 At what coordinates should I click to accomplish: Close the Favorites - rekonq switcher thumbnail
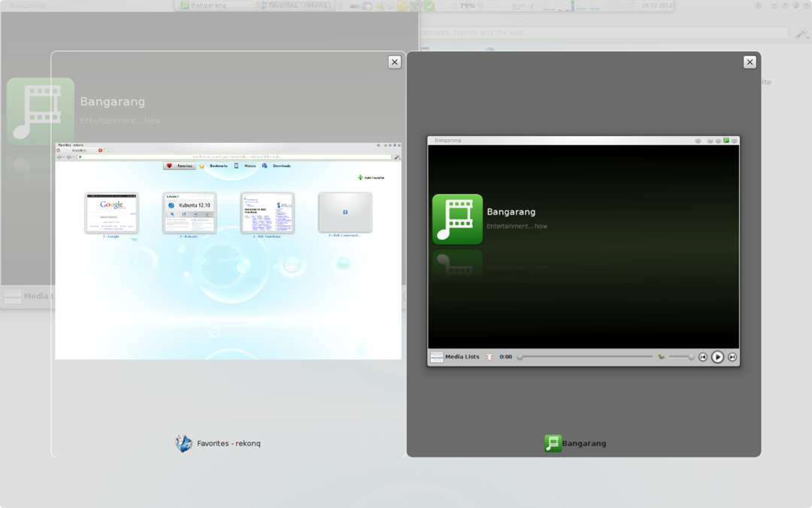395,62
